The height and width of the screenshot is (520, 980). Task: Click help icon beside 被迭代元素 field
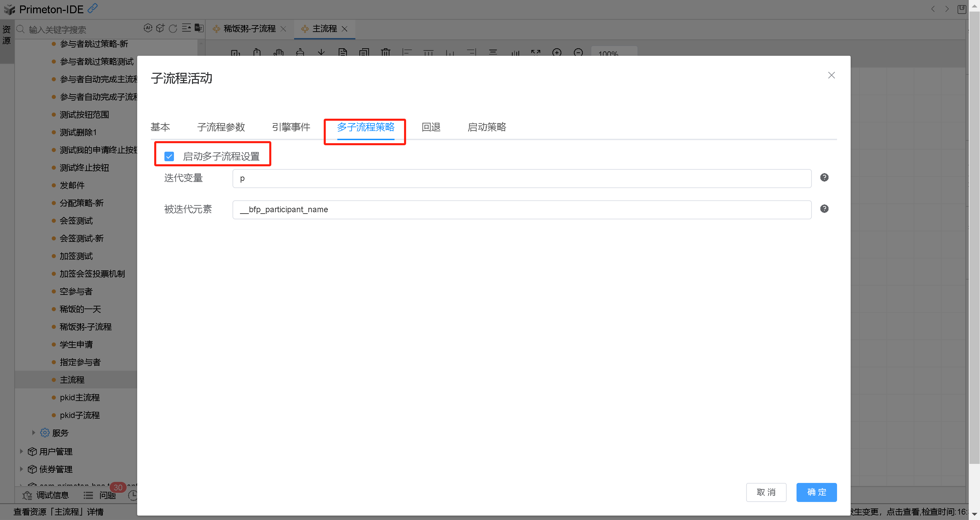pos(824,209)
